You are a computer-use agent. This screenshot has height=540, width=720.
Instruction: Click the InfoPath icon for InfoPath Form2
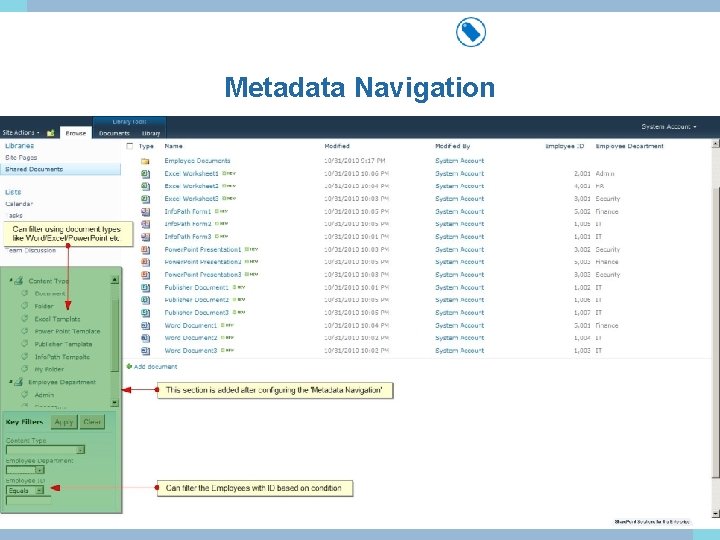[x=146, y=225]
